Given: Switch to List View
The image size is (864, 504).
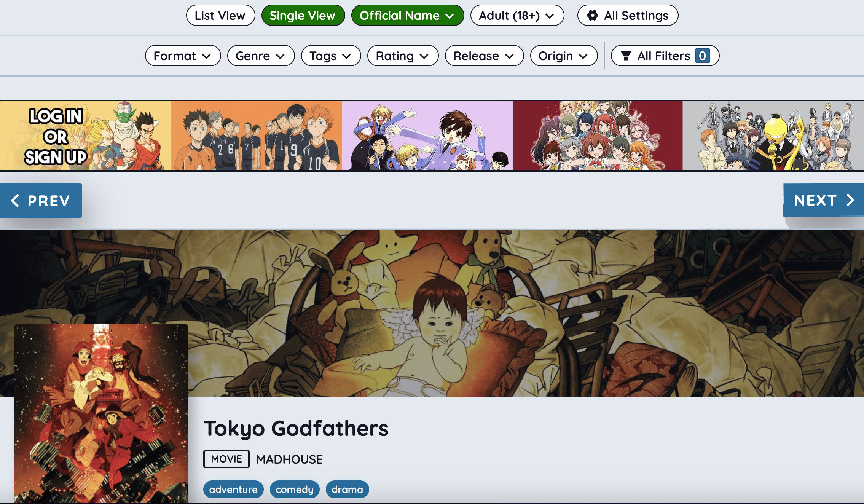Looking at the screenshot, I should coord(220,16).
